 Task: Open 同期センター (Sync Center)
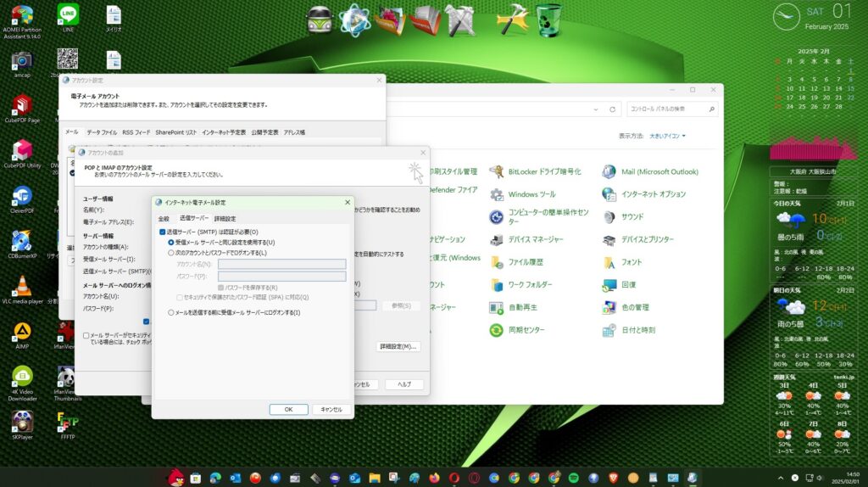531,330
